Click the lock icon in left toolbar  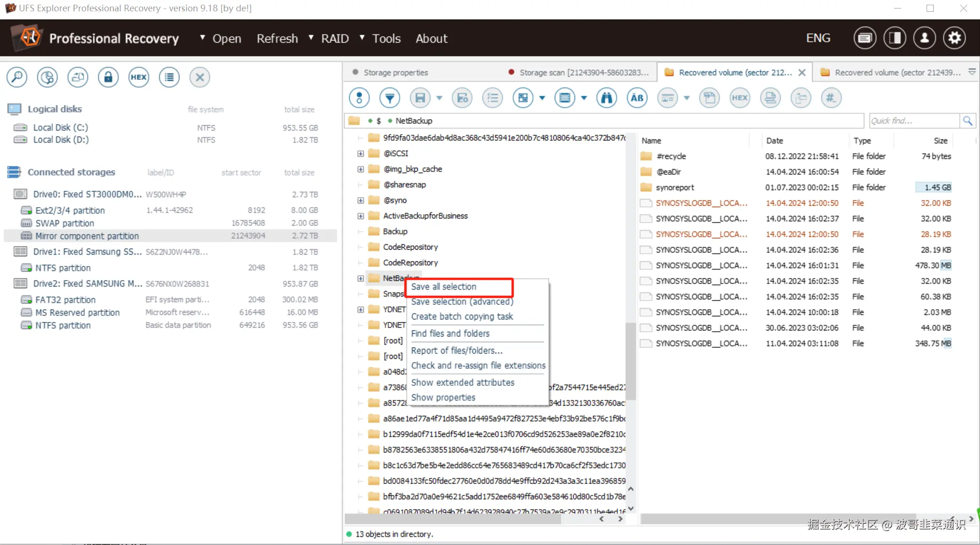(108, 77)
